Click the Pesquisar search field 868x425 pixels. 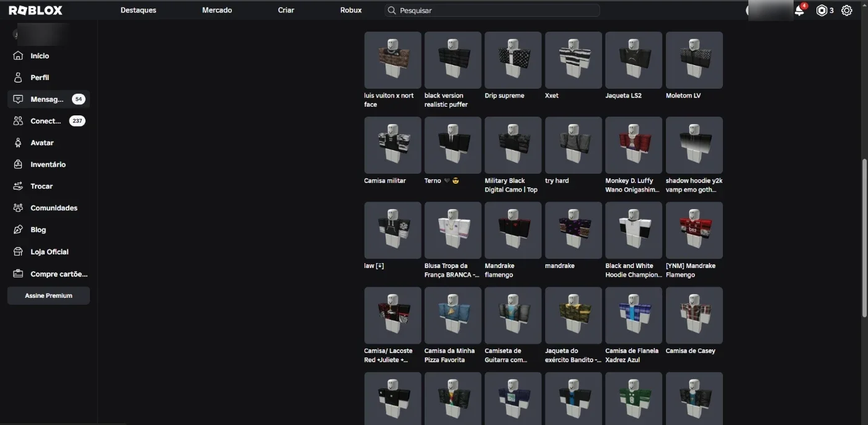tap(492, 11)
